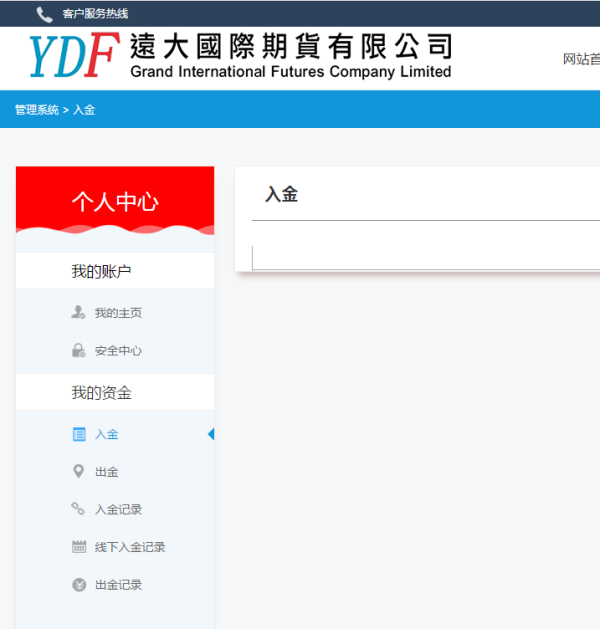Click the red 个人中心 banner
This screenshot has width=600, height=629.
[x=115, y=201]
